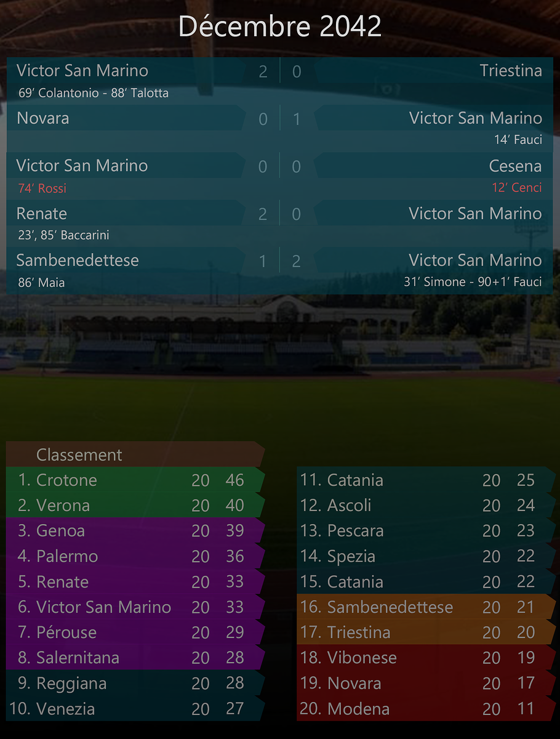
Task: Open the Renate home match row
Action: (280, 223)
